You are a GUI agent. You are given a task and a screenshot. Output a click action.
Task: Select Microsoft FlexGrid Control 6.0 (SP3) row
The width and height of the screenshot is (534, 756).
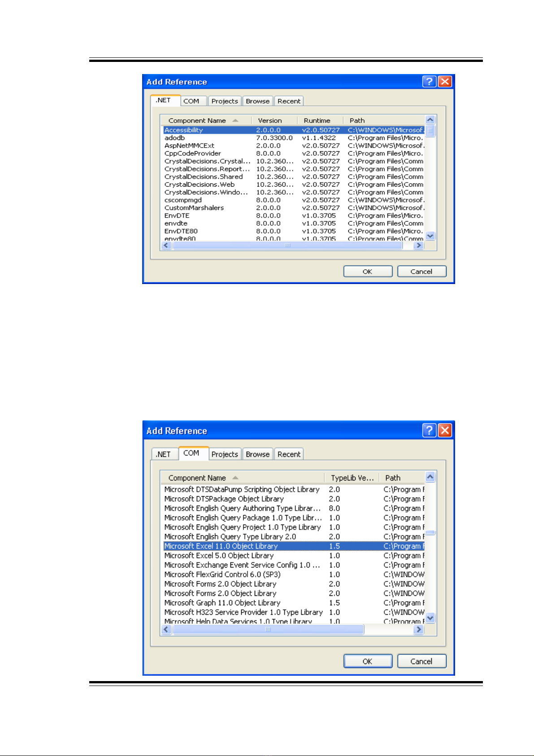(222, 574)
